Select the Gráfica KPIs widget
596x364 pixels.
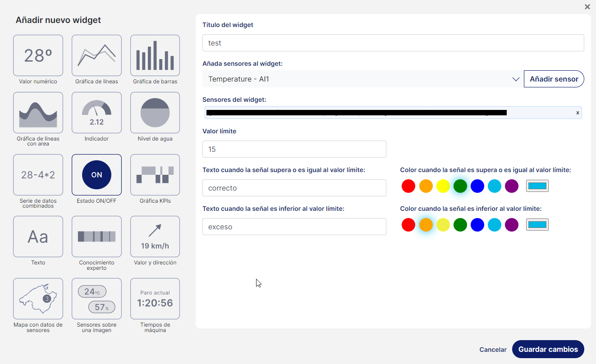click(x=155, y=175)
